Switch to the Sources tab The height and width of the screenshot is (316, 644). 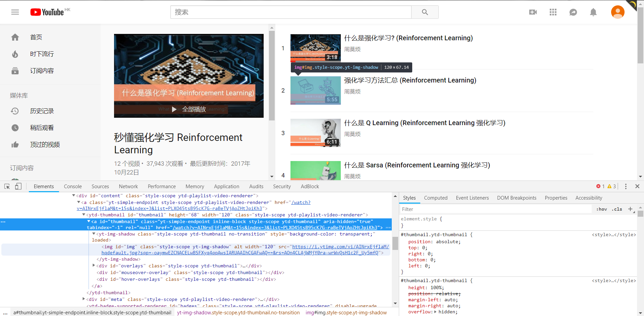click(100, 187)
